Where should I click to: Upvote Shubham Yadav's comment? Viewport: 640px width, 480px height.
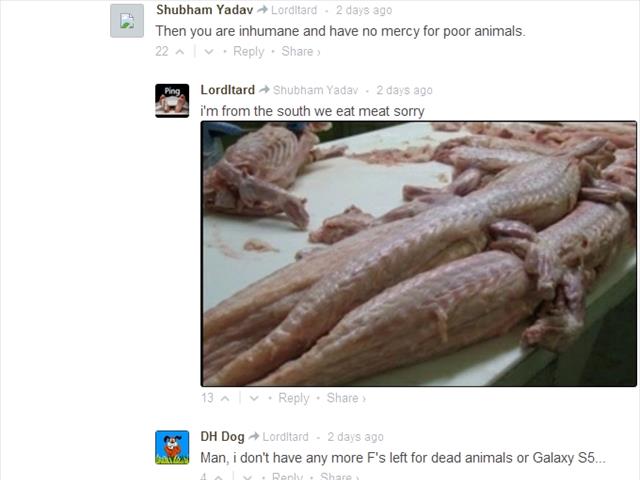[180, 52]
